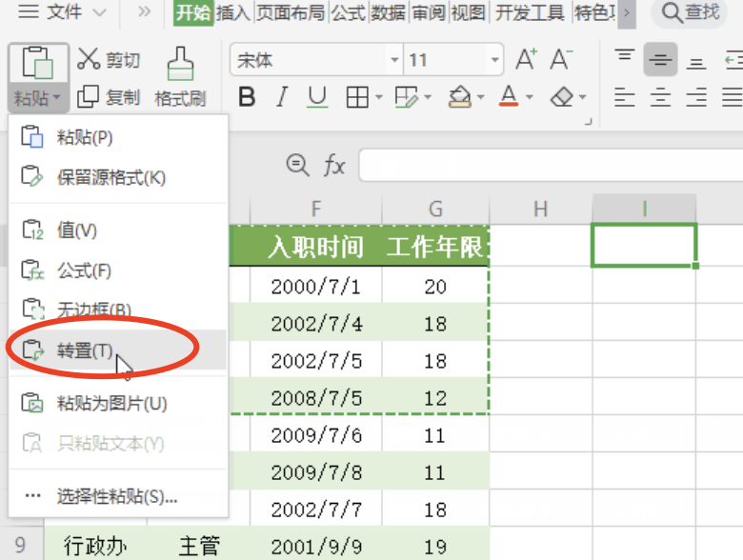
Task: Decrease font size with A- icon
Action: coord(561,60)
